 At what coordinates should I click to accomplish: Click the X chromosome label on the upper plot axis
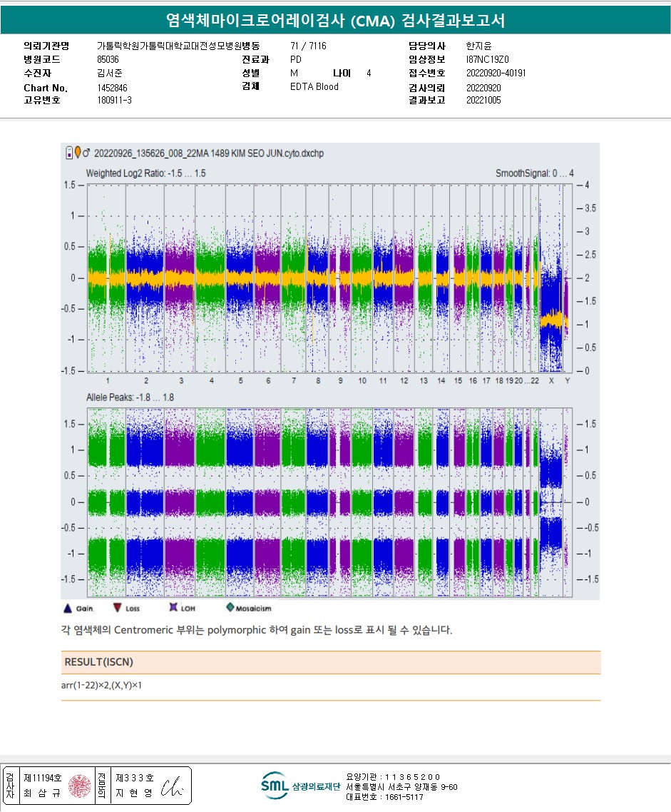[x=550, y=381]
